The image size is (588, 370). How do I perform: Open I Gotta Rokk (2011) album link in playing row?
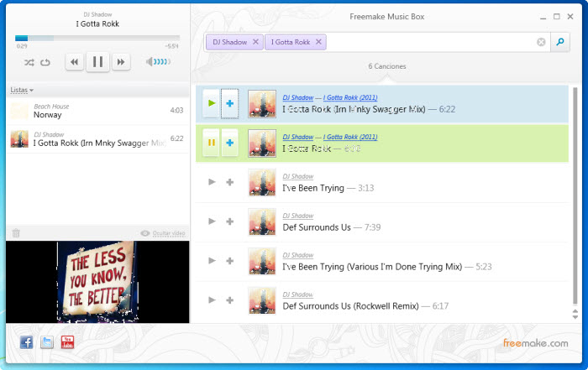coord(350,137)
